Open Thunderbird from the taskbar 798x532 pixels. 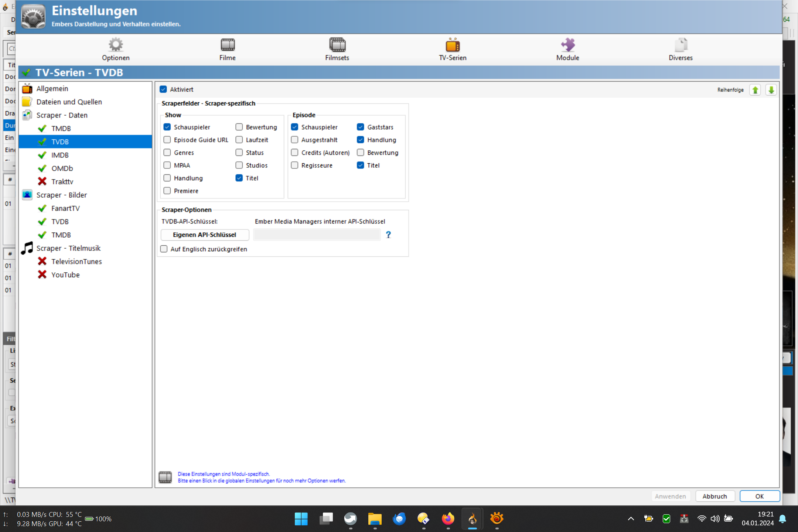(399, 519)
